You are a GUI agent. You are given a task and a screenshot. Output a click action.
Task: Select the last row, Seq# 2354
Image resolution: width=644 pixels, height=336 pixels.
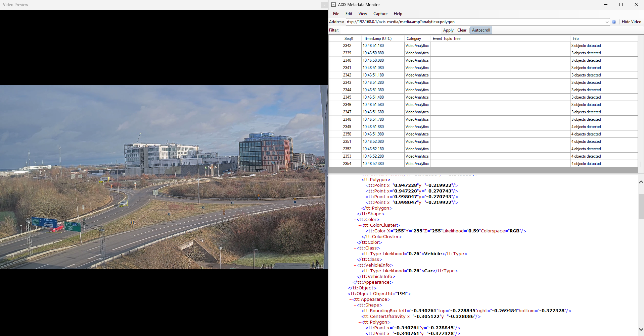coord(483,164)
